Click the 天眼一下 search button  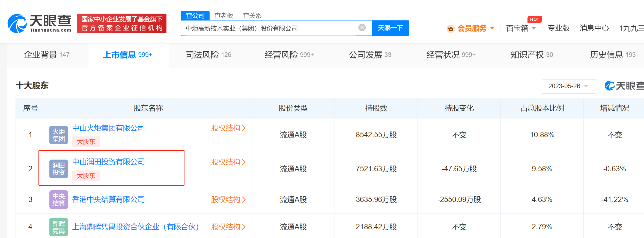point(390,28)
